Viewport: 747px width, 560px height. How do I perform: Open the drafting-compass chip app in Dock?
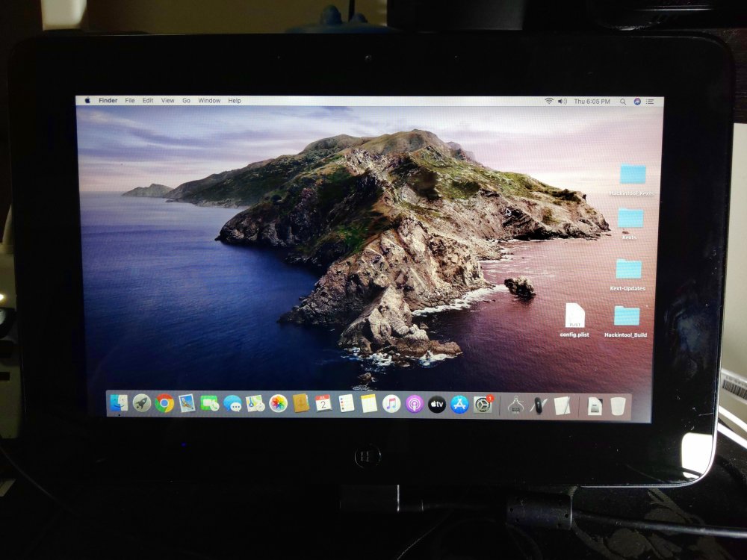coord(515,405)
